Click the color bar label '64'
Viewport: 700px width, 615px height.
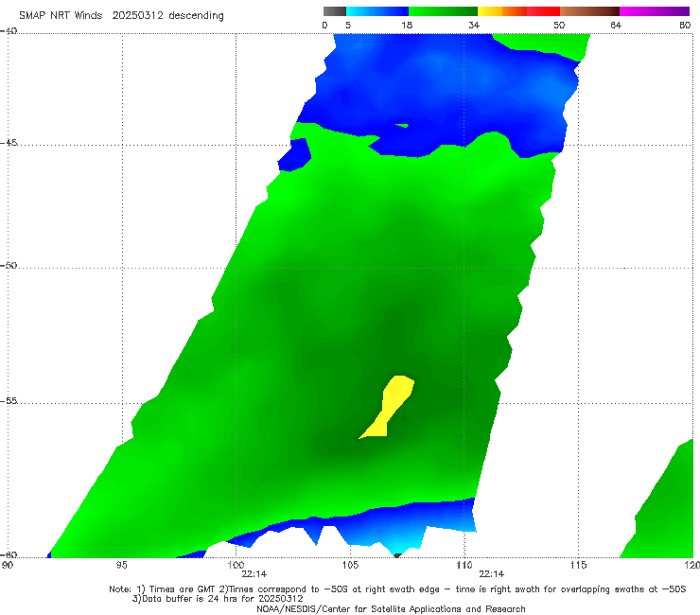(x=616, y=25)
